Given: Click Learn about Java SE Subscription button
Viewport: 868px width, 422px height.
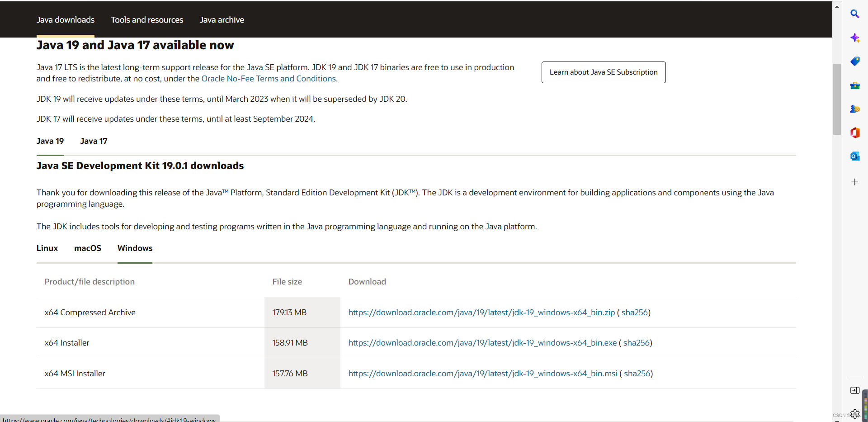Looking at the screenshot, I should point(604,72).
